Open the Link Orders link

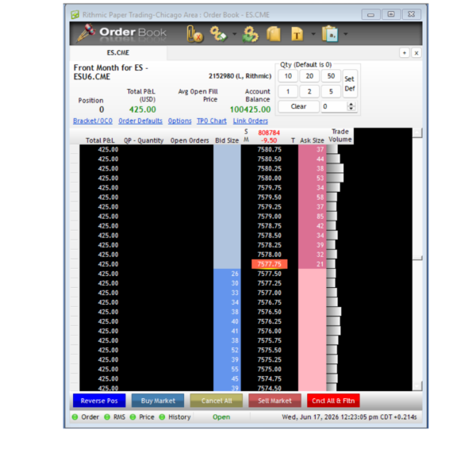click(x=251, y=121)
